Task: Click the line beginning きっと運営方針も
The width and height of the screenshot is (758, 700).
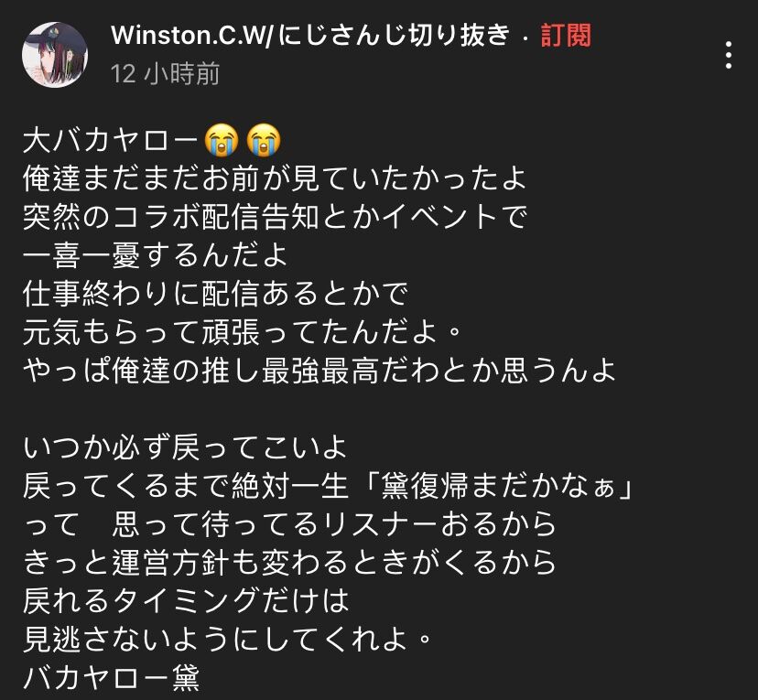Action: click(289, 563)
